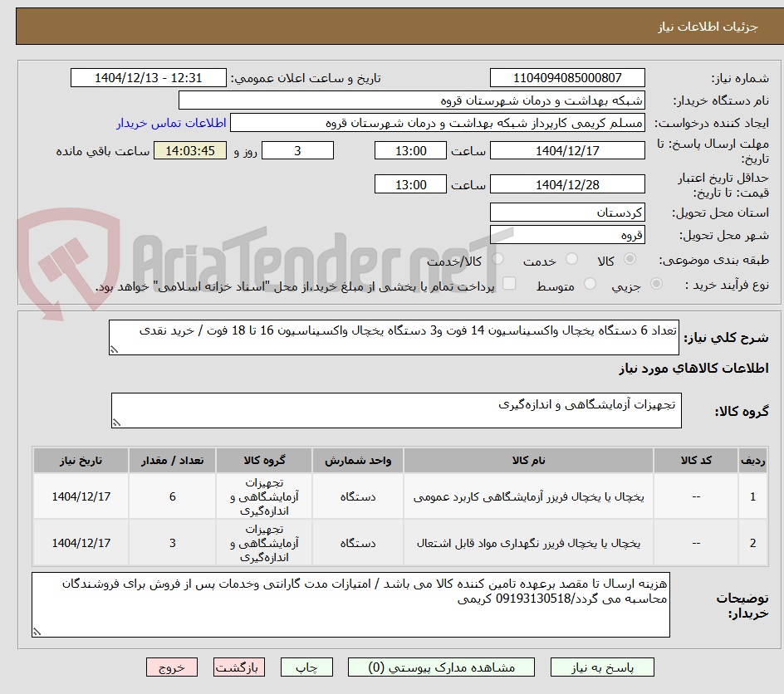Click the دستگاه unit cell in row 1
Viewport: 784px width, 694px height.
tap(358, 496)
